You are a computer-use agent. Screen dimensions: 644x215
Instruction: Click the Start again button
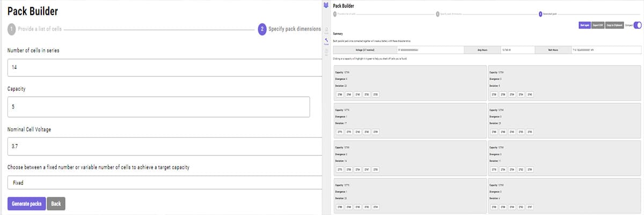pyautogui.click(x=584, y=25)
